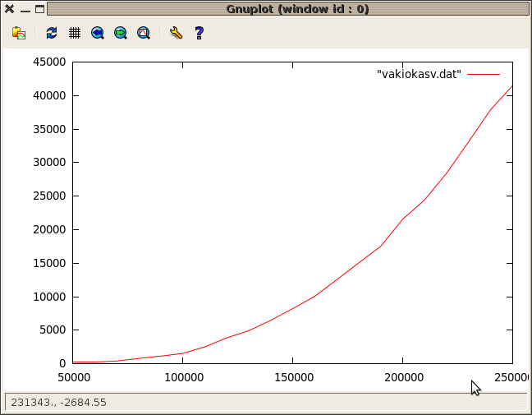The image size is (532, 415).
Task: Click the y-axis label 0
Action: tap(62, 363)
